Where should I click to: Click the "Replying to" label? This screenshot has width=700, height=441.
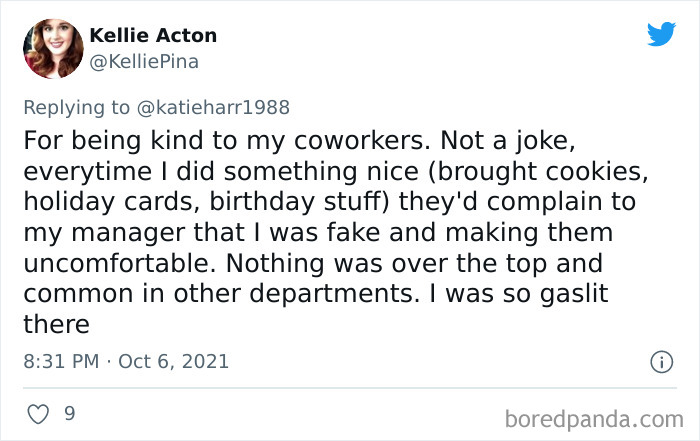coord(76,105)
